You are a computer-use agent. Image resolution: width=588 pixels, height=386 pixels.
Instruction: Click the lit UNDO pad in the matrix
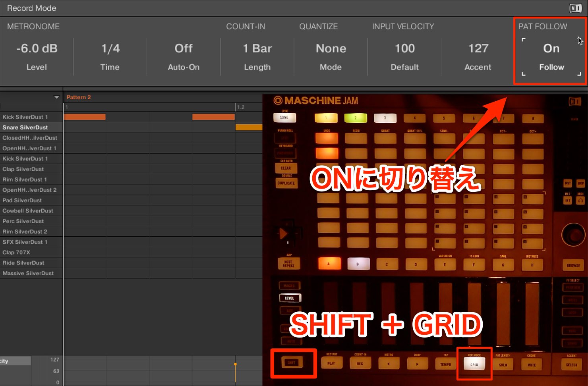[327, 138]
